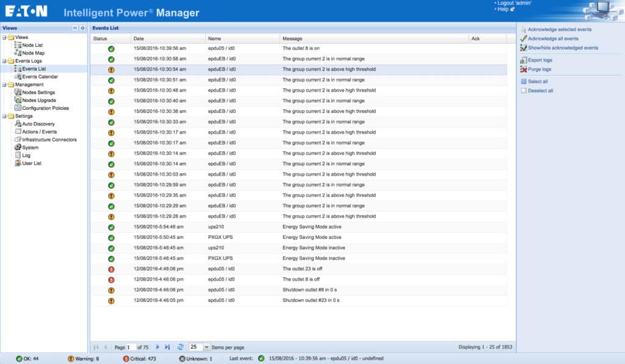Open User List

point(32,163)
